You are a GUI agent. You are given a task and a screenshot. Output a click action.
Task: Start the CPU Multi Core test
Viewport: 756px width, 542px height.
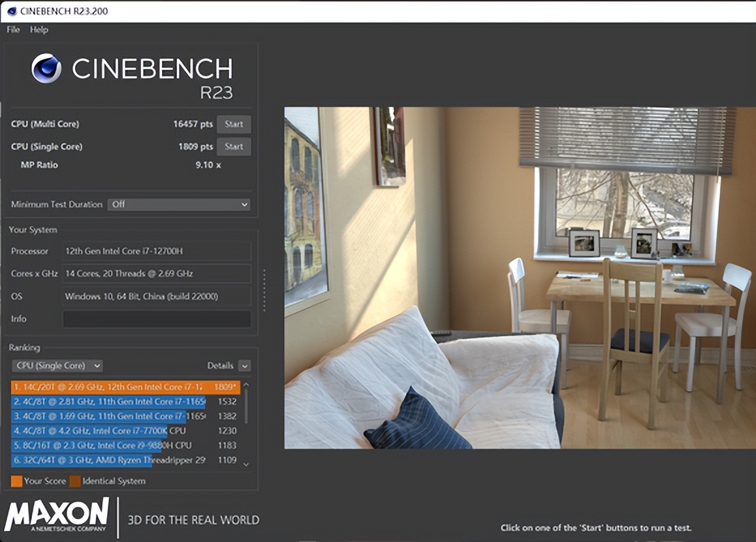234,124
